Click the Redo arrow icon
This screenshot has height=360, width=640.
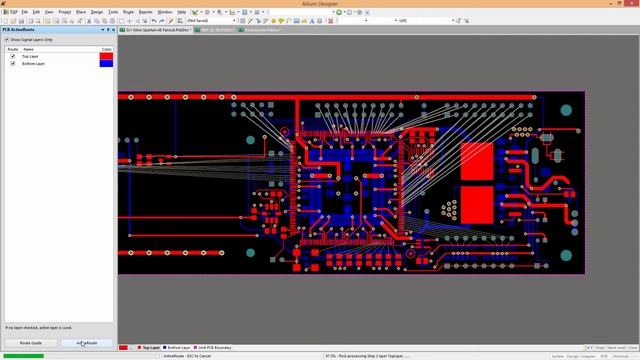[162, 21]
